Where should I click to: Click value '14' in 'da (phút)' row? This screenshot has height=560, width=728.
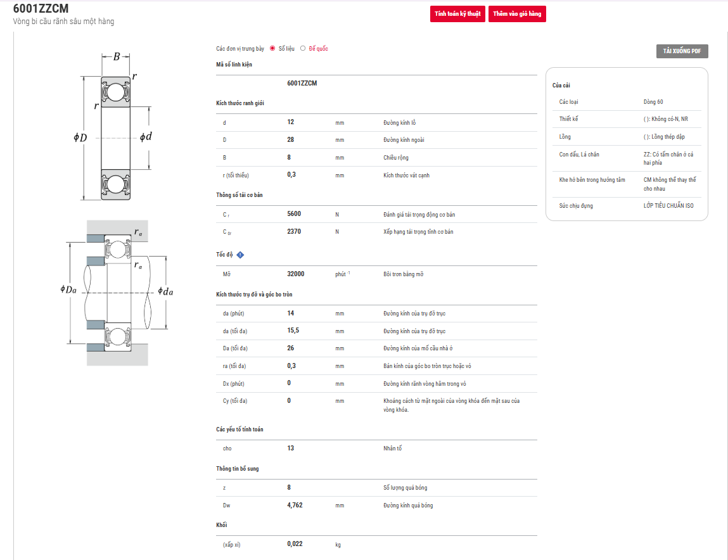coord(291,314)
